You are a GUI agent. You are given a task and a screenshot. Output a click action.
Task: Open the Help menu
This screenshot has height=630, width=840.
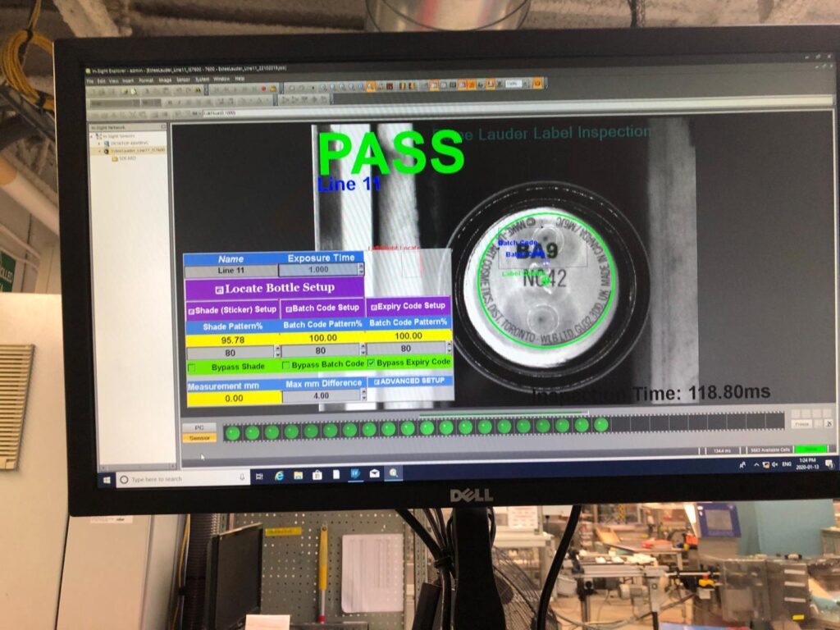click(240, 79)
